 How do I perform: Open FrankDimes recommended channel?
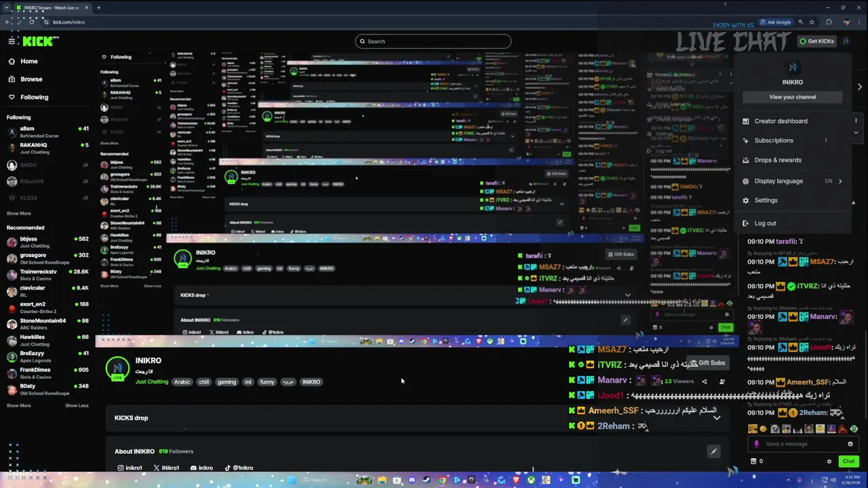tap(47, 373)
